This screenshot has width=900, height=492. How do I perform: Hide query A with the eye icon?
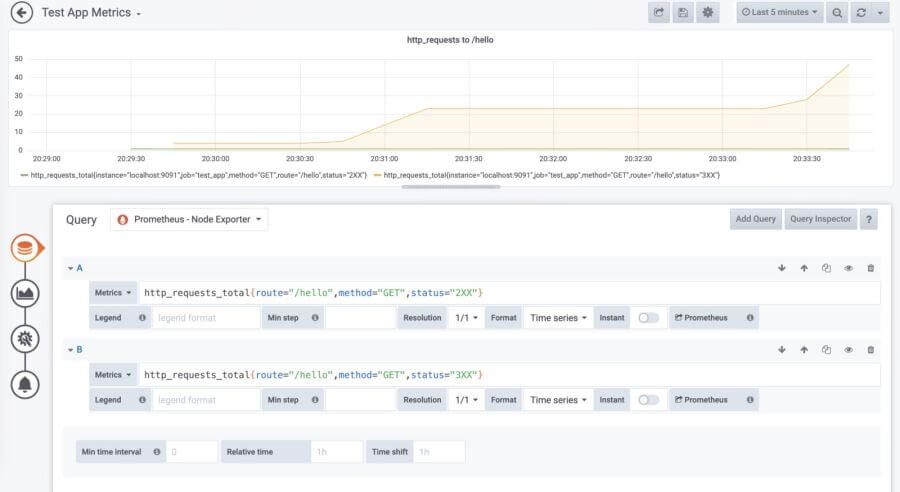point(848,268)
